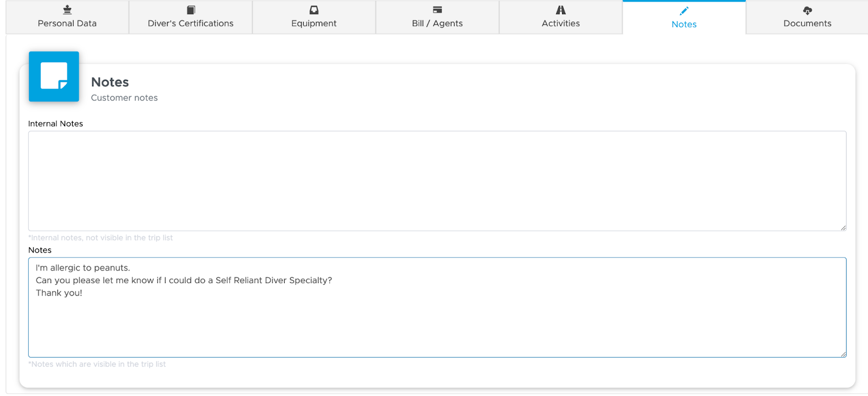Screen dimensions: 868x396
Task: Select the Notes tab label
Action: click(684, 24)
